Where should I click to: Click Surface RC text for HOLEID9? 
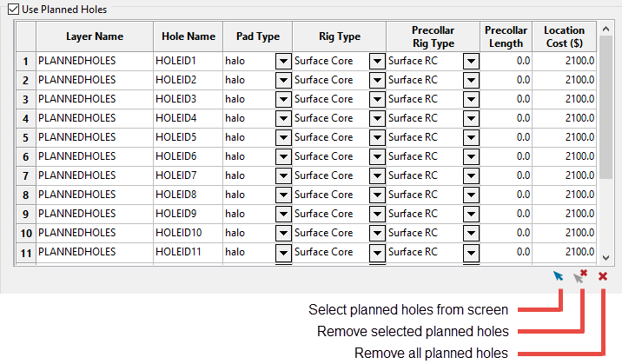point(413,214)
